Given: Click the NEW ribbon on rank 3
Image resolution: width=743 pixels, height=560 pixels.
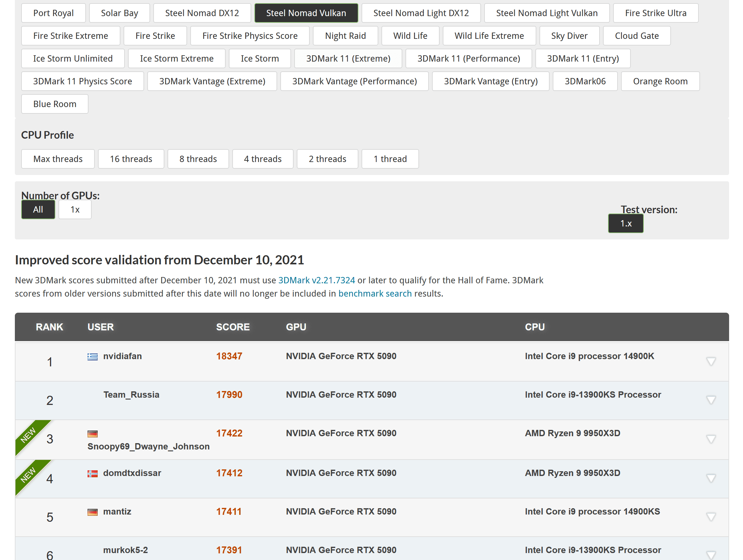Looking at the screenshot, I should coord(28,435).
